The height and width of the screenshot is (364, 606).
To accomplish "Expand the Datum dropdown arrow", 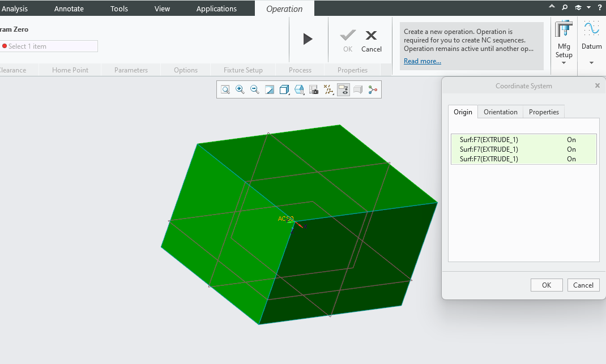I will point(591,63).
